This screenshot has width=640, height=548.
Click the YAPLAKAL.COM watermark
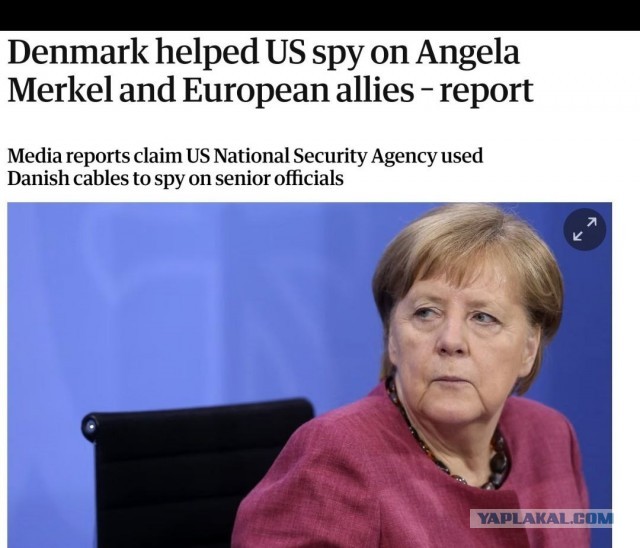[x=541, y=519]
